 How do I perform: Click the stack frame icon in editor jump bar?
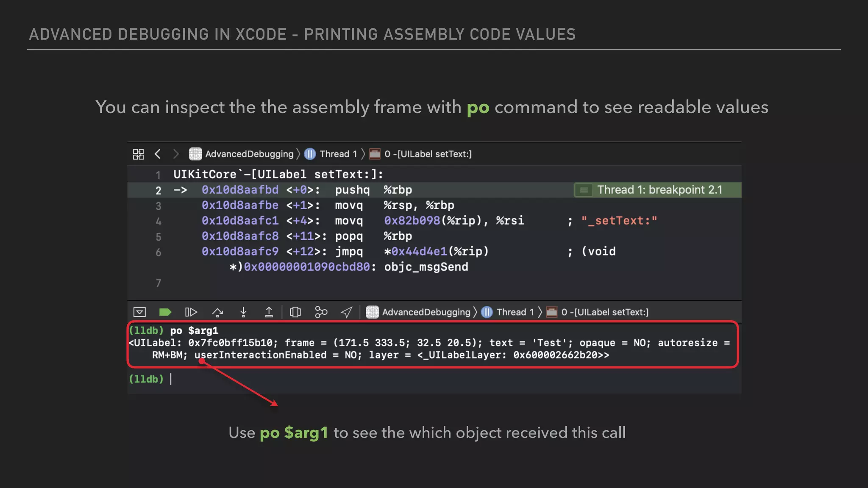[x=375, y=154]
